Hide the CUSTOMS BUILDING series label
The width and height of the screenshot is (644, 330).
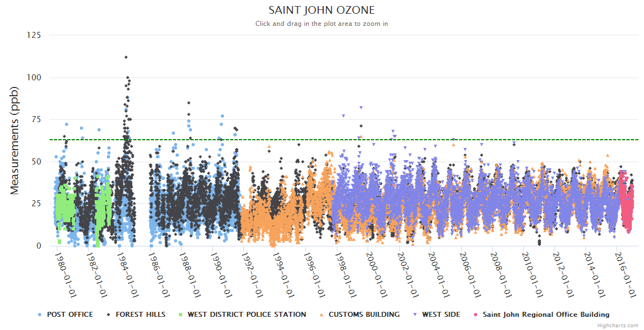364,315
